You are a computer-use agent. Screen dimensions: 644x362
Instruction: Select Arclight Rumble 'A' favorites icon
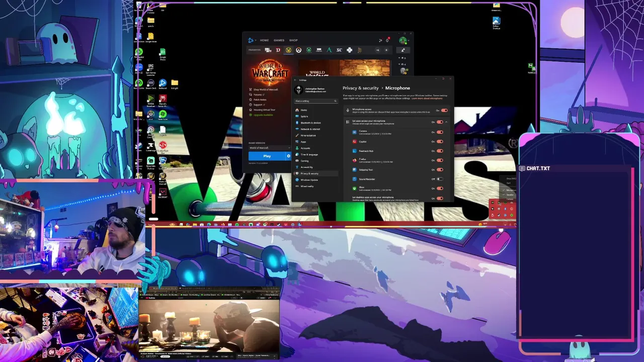click(x=329, y=50)
